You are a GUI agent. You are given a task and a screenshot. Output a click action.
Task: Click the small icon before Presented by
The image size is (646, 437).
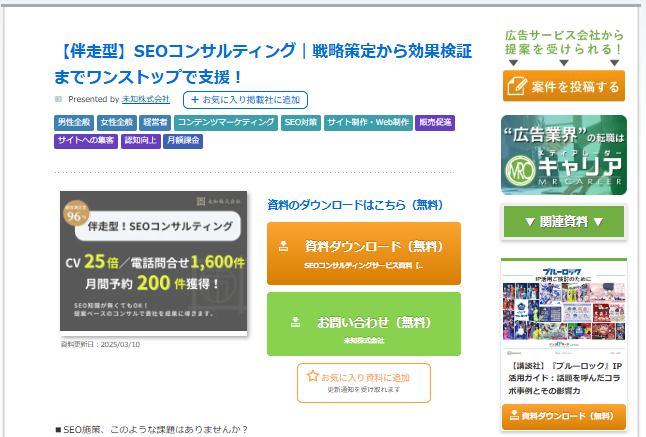58,99
